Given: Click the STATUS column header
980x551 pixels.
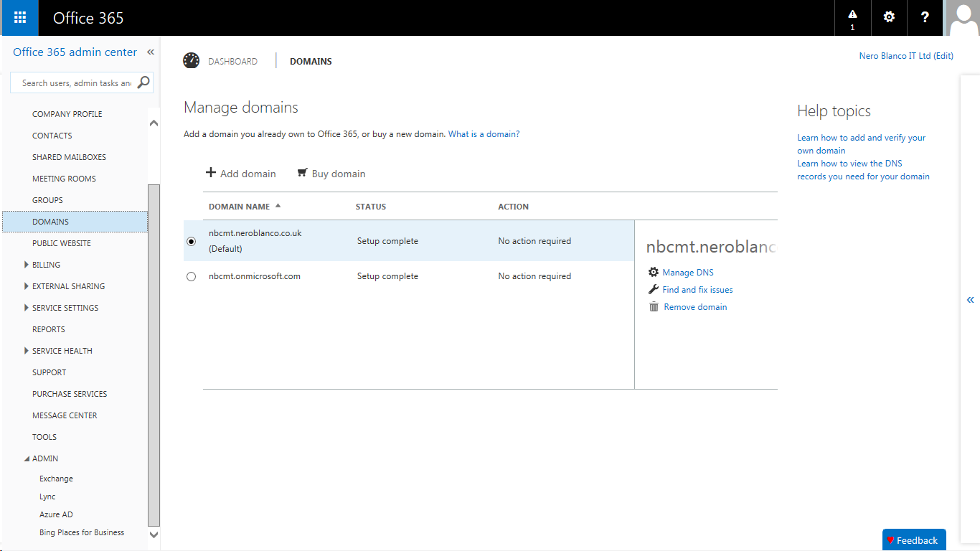Looking at the screenshot, I should point(371,207).
